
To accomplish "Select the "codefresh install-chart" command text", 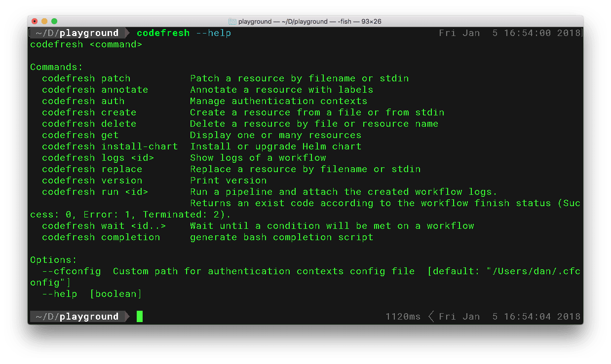I will pos(110,146).
